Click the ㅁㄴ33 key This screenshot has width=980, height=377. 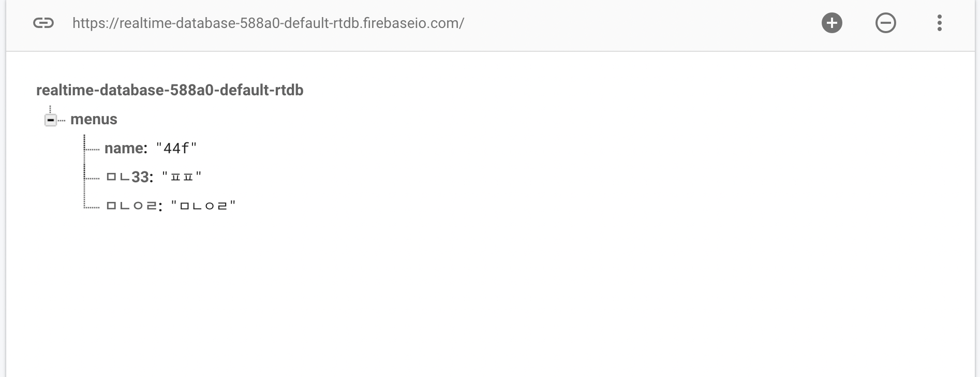tap(129, 177)
